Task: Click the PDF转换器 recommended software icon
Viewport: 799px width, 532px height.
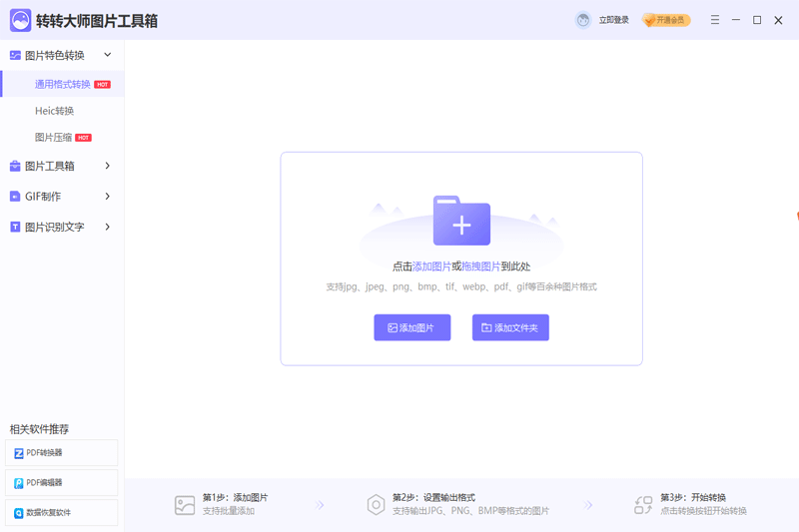Action: (19, 453)
